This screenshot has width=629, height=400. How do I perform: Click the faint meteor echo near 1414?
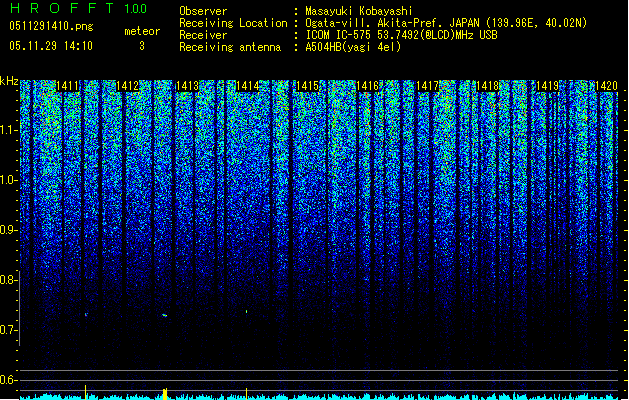(246, 311)
